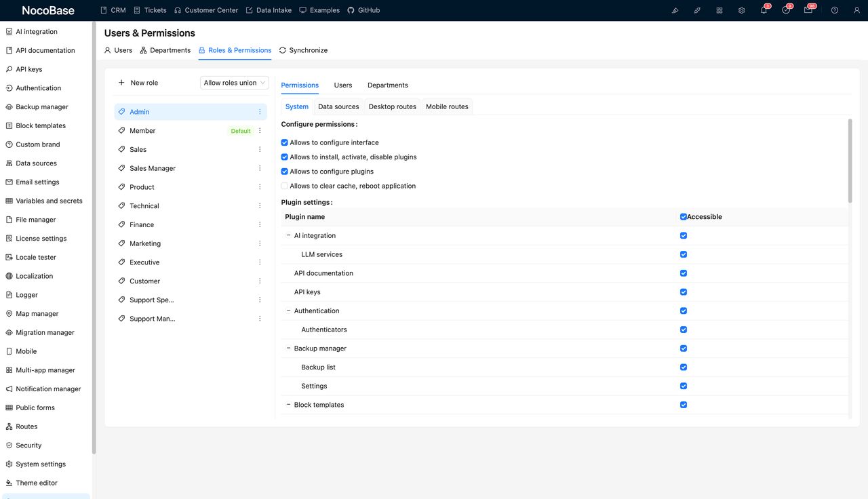Viewport: 868px width, 499px height.
Task: Open the UI editor highlighter icon
Action: pos(675,10)
